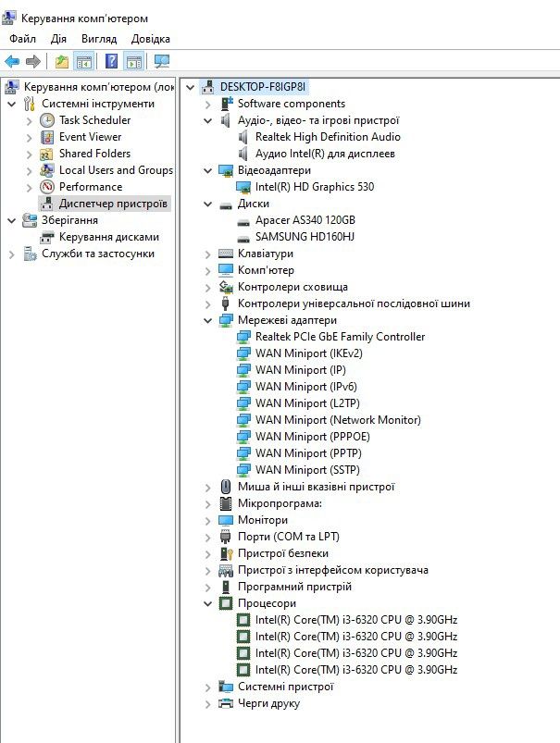Select the Комп'ютер category label
Image resolution: width=560 pixels, height=743 pixels.
click(x=266, y=270)
